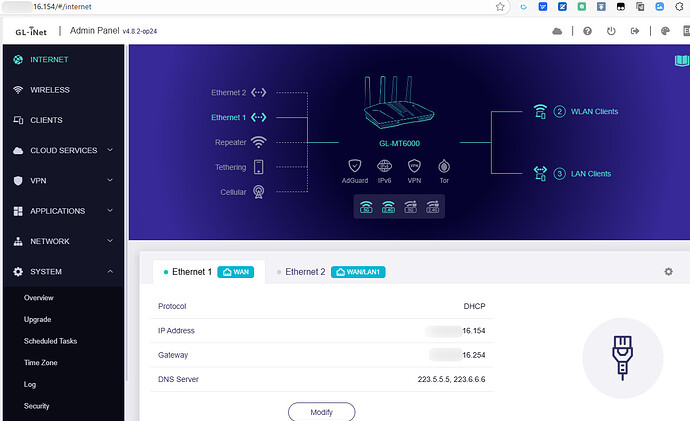Click the Repeater Wi-Fi icon
Screen dimensions: 690x421
pyautogui.click(x=258, y=142)
